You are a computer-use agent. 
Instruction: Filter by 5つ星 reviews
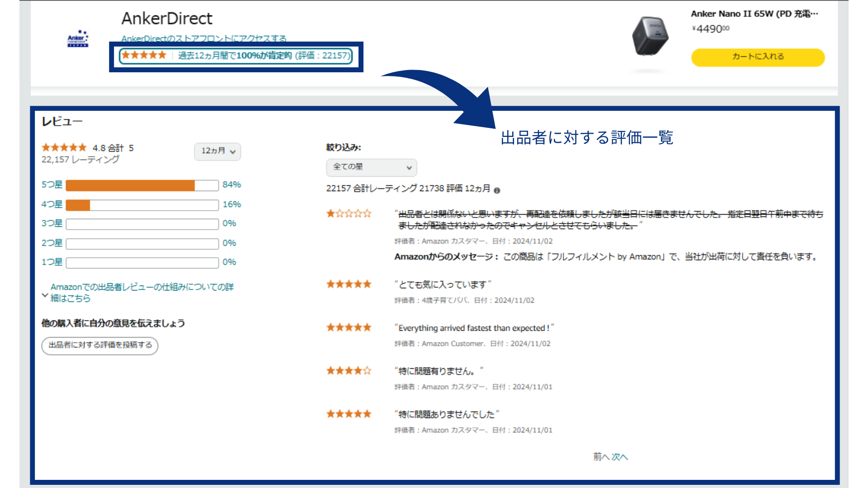(52, 185)
